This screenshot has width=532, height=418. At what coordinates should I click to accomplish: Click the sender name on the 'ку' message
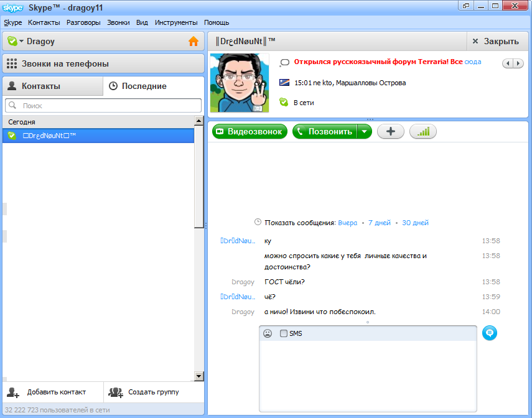238,241
